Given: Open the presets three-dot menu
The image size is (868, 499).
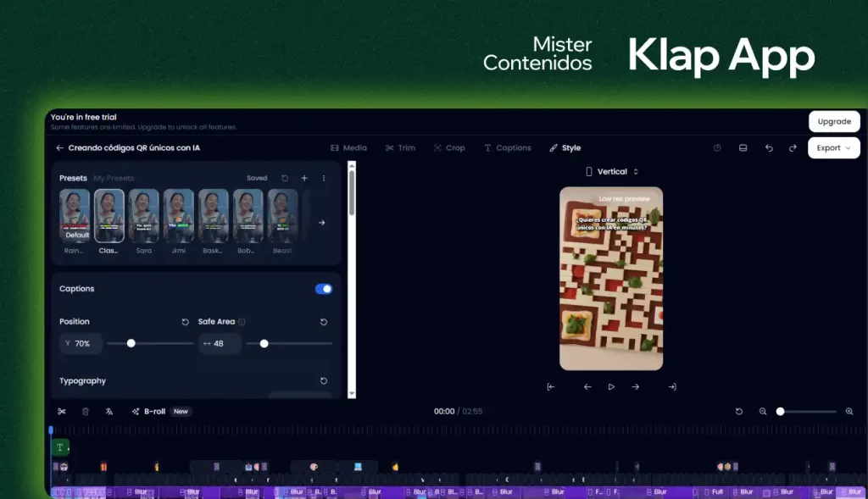Looking at the screenshot, I should pyautogui.click(x=323, y=178).
